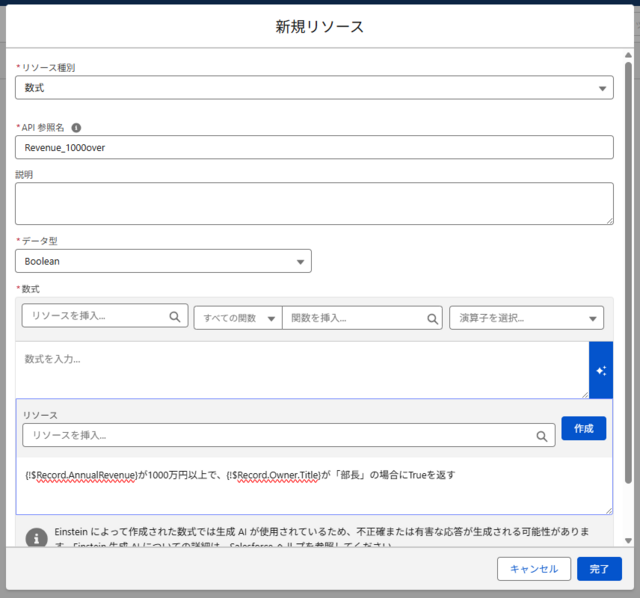Click the scrollbar down arrow
The image size is (640, 598).
coord(628,540)
